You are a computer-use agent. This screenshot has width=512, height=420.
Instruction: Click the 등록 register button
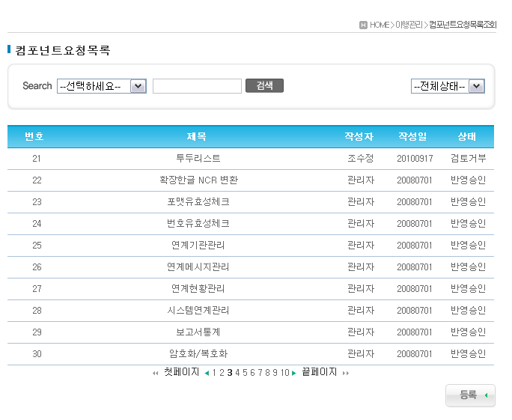coord(469,395)
